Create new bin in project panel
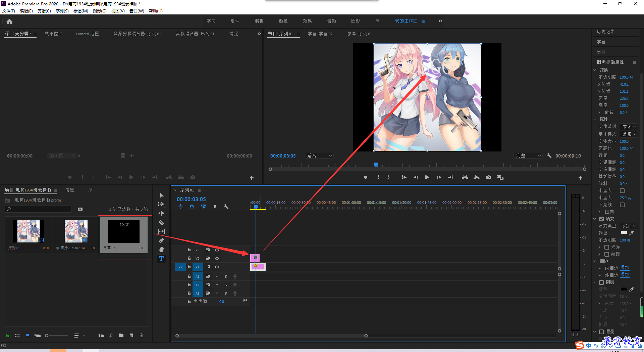This screenshot has width=644, height=352. [x=121, y=335]
